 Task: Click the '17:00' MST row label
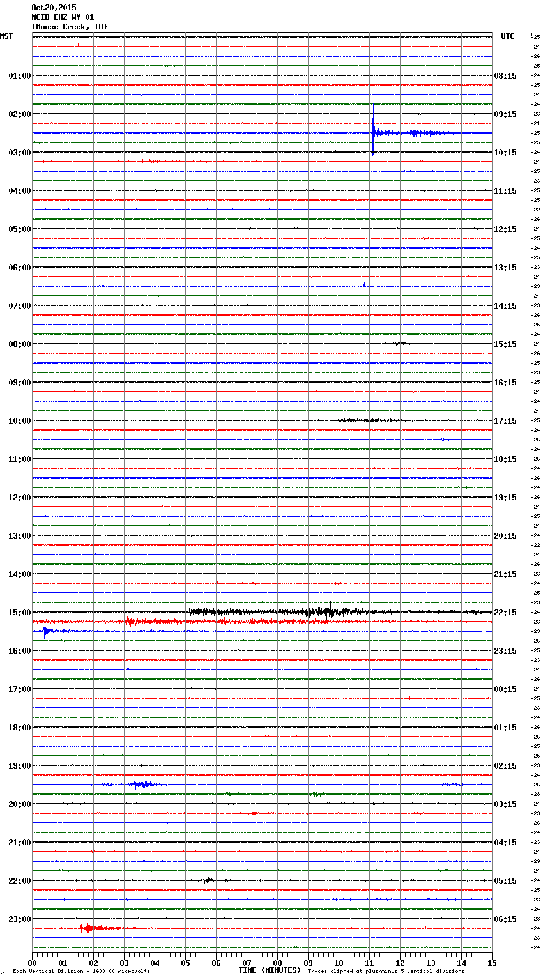(19, 689)
